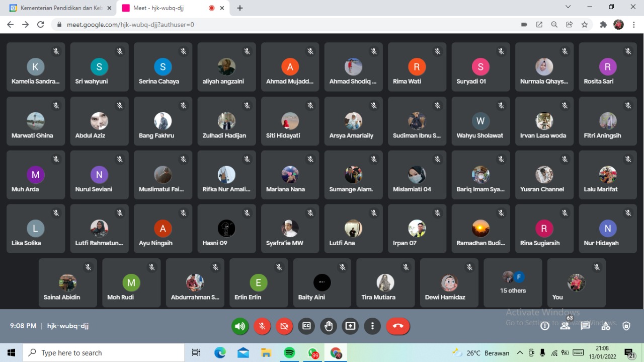Viewport: 644px width, 362px height.
Task: Turn on the camera in Meet
Action: (x=284, y=326)
